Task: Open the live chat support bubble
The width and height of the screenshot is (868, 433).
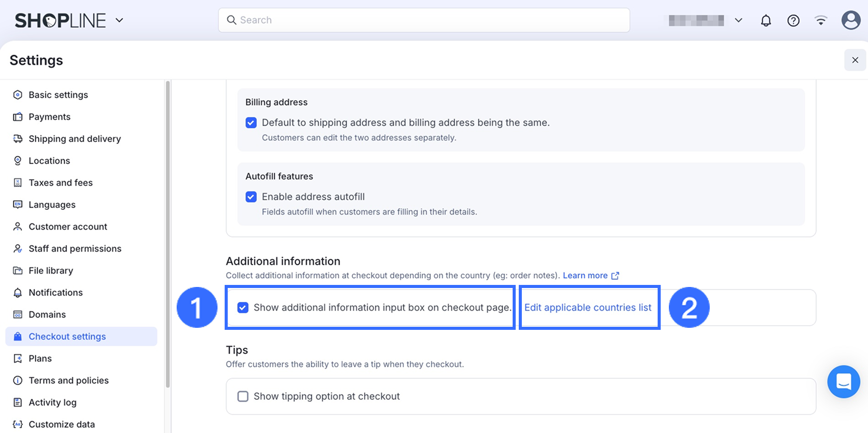Action: 843,381
